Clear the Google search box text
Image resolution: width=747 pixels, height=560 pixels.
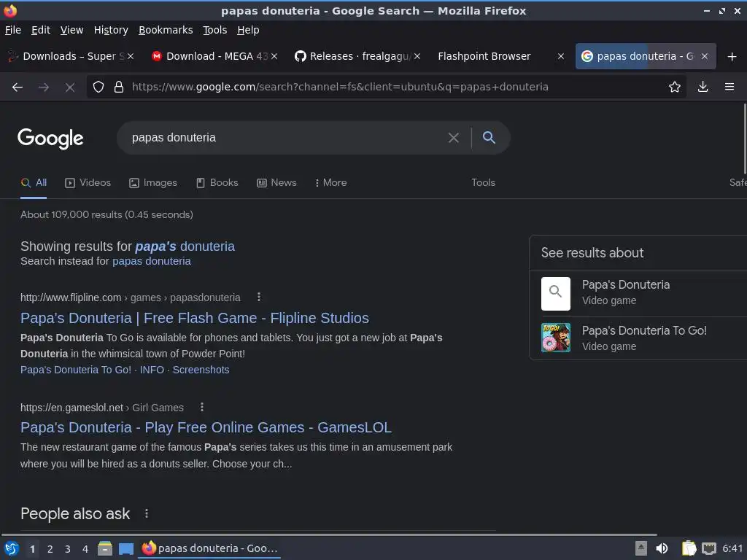pyautogui.click(x=454, y=138)
